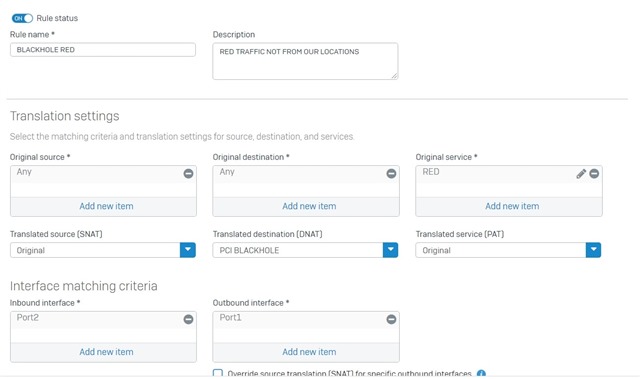The width and height of the screenshot is (640, 379).
Task: Remove Any from Original source
Action: [188, 173]
